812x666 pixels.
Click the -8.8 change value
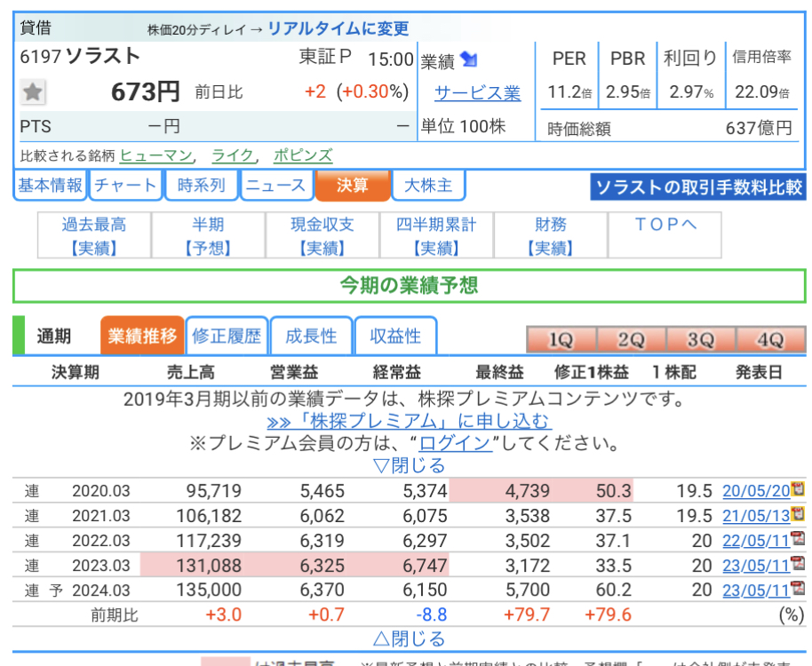point(432,614)
